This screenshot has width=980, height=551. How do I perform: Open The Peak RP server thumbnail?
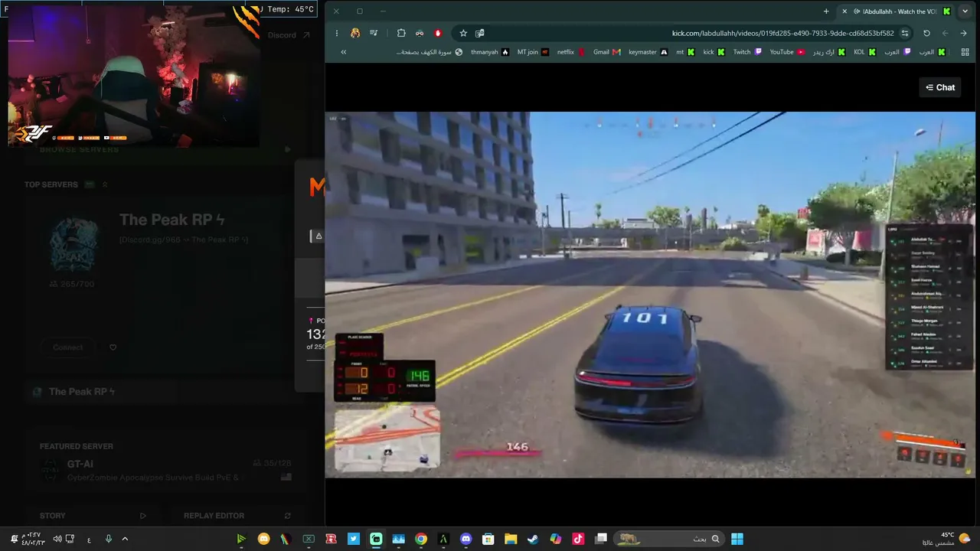tap(74, 245)
